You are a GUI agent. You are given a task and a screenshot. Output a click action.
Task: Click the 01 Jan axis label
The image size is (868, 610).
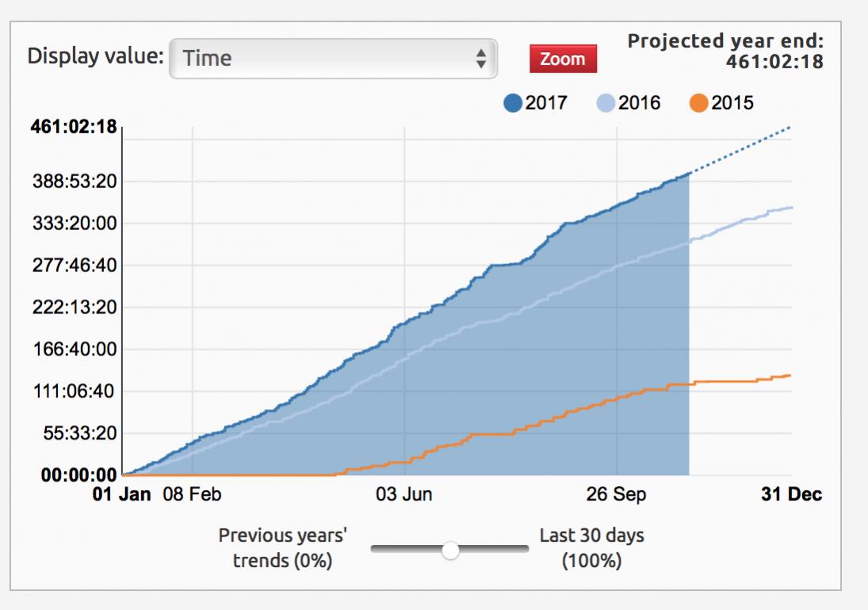click(123, 495)
